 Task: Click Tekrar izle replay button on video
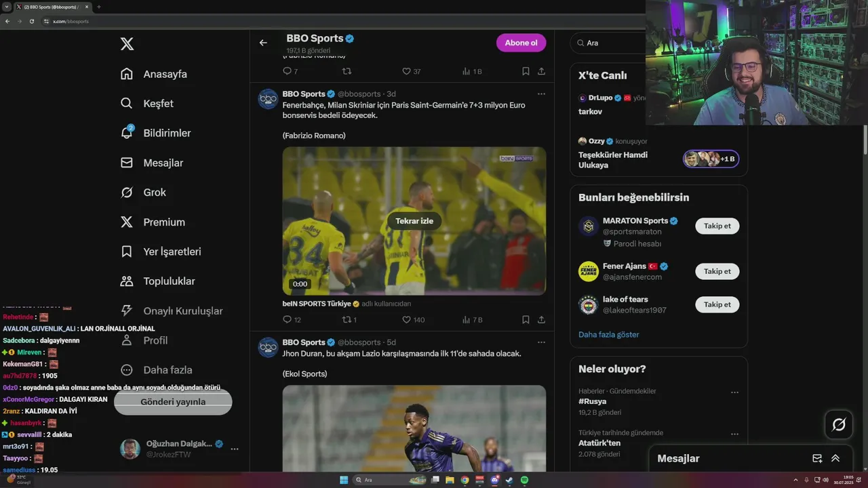pyautogui.click(x=414, y=221)
